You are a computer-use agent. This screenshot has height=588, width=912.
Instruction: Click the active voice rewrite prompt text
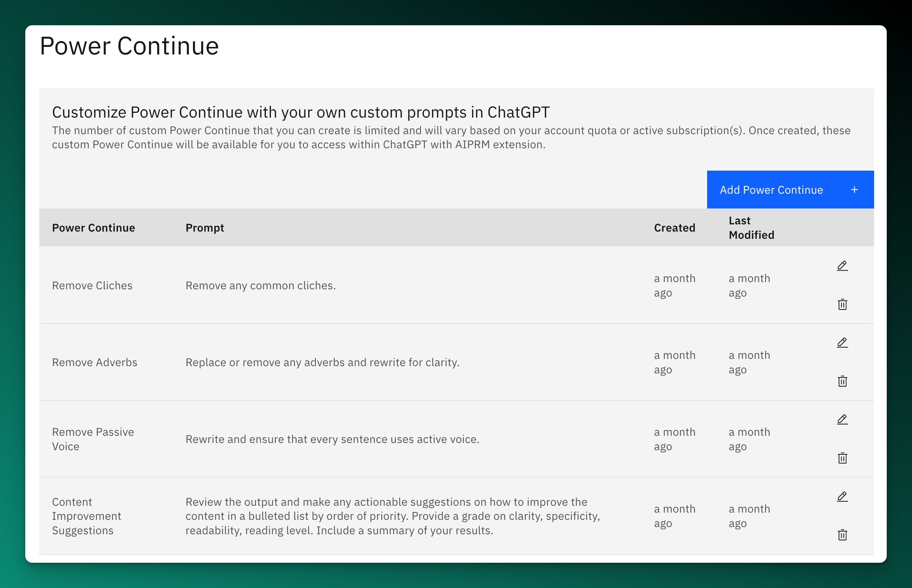(332, 439)
